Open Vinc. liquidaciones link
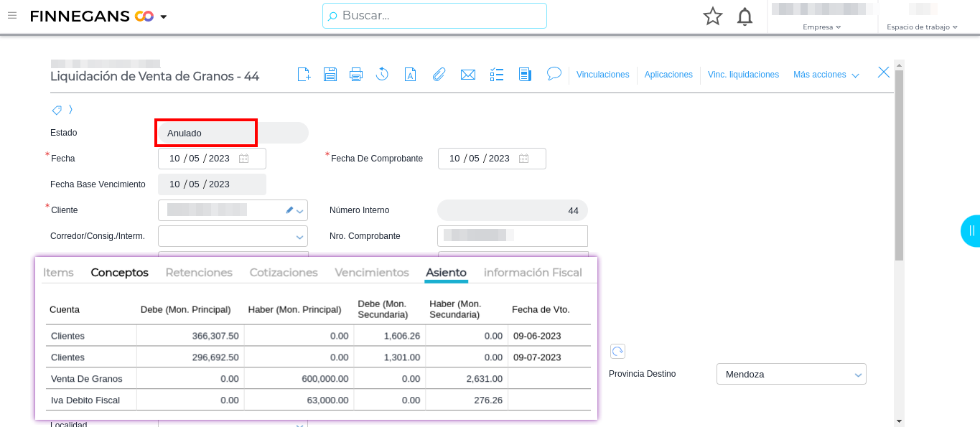 coord(743,75)
